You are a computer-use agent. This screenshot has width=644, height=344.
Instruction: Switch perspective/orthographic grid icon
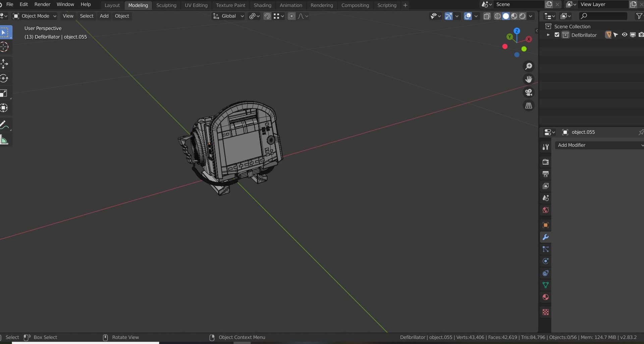[529, 105]
